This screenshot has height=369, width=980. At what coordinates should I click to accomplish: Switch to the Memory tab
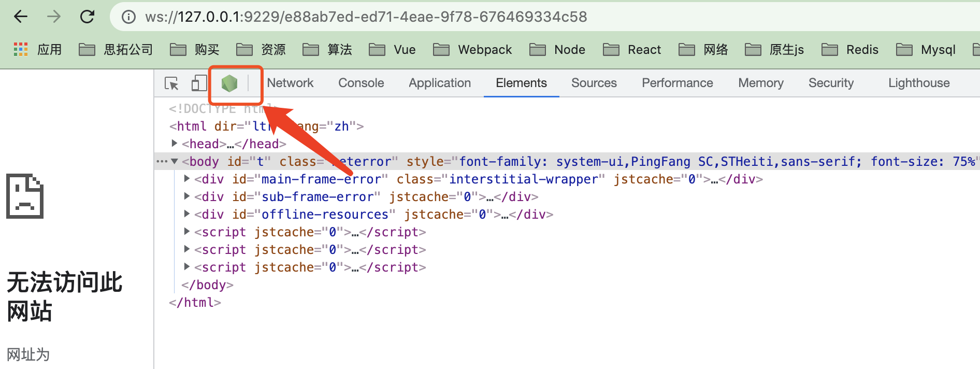pos(761,83)
